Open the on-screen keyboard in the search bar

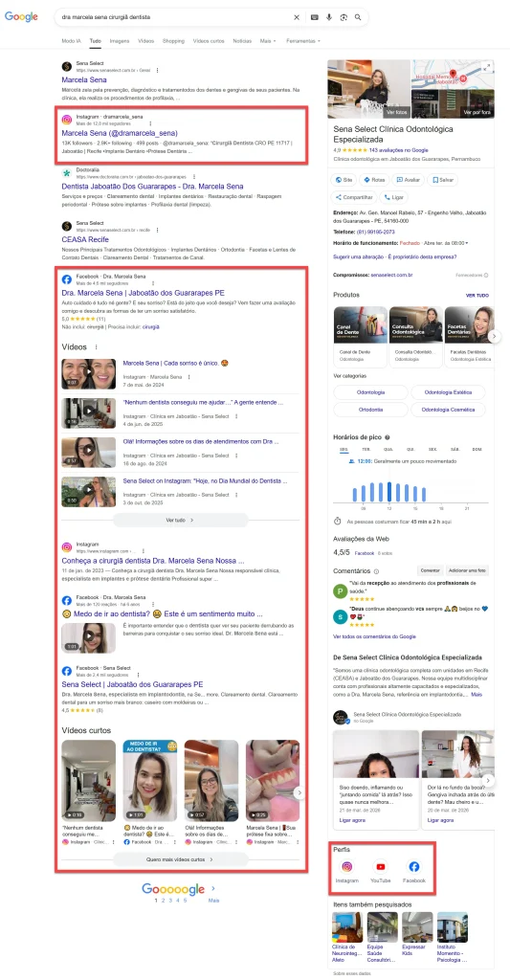316,17
